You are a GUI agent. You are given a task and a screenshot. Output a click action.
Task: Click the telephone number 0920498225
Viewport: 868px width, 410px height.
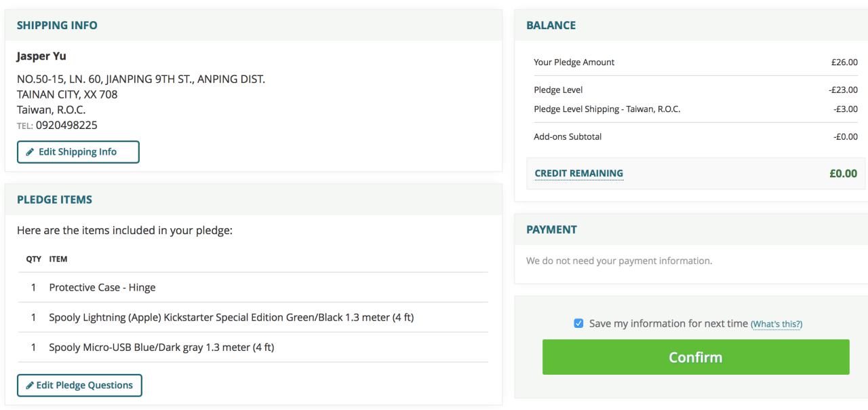pos(66,126)
